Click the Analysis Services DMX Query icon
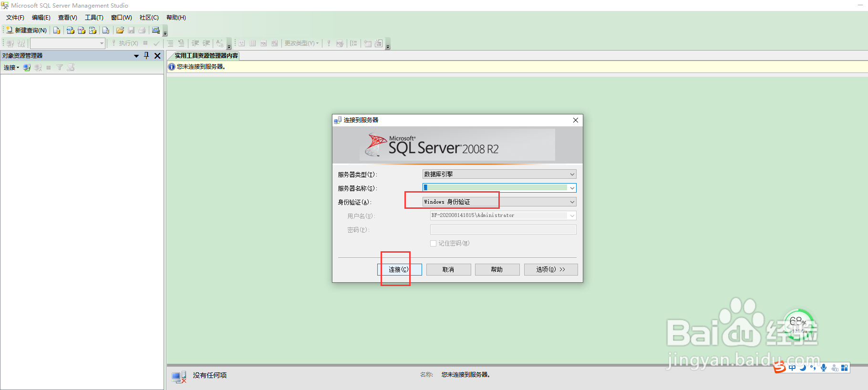868x390 pixels. point(82,30)
